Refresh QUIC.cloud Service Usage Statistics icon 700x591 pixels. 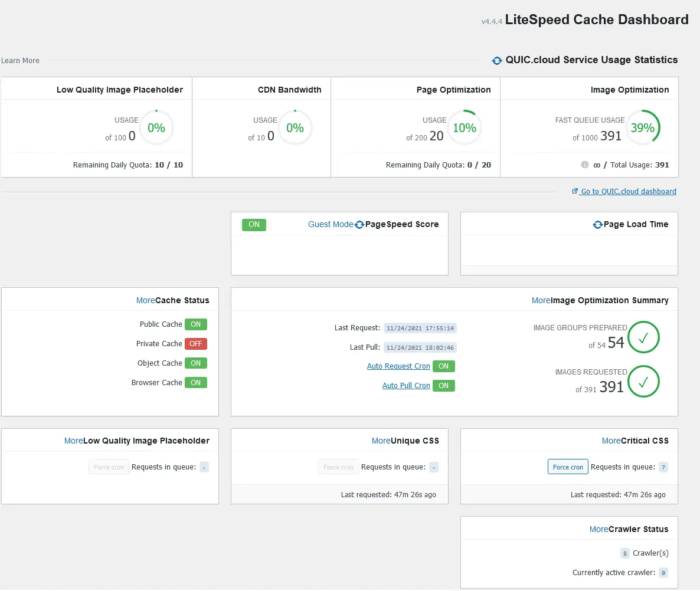497,60
